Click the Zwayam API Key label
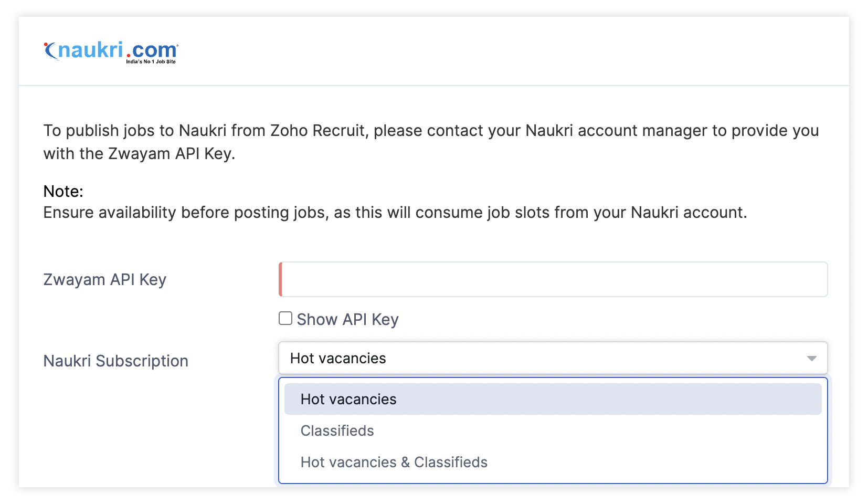Viewport: 868px width, 504px height. coord(104,279)
